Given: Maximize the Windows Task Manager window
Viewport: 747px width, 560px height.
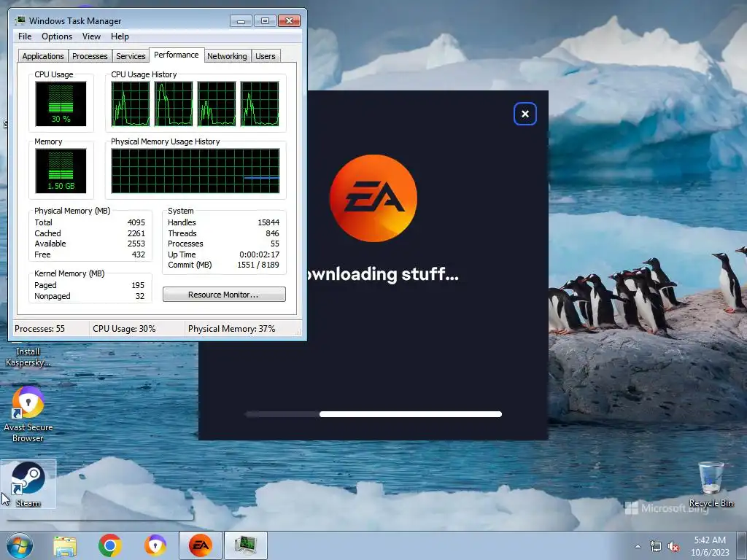Looking at the screenshot, I should coord(265,21).
